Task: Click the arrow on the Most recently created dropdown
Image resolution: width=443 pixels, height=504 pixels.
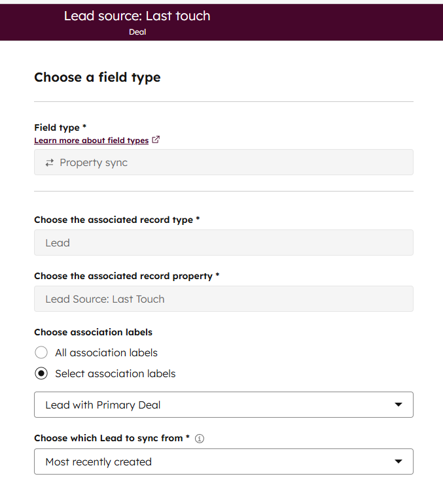Action: (x=399, y=462)
